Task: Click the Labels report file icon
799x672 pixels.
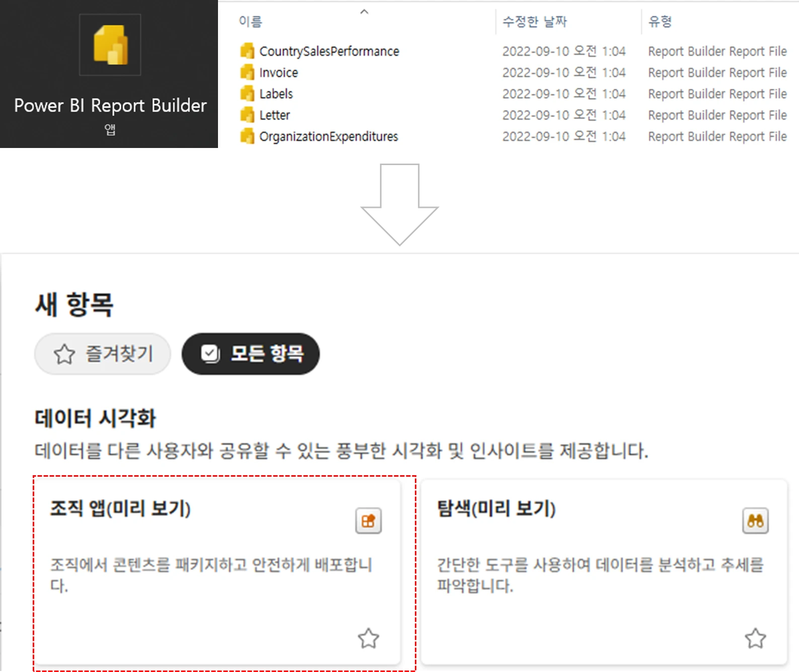Action: coord(247,94)
